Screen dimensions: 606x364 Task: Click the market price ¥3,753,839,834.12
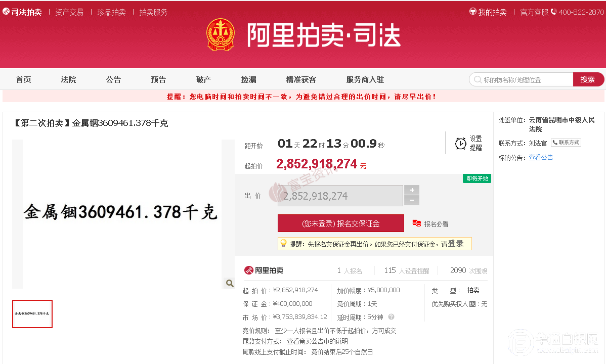pos(300,317)
